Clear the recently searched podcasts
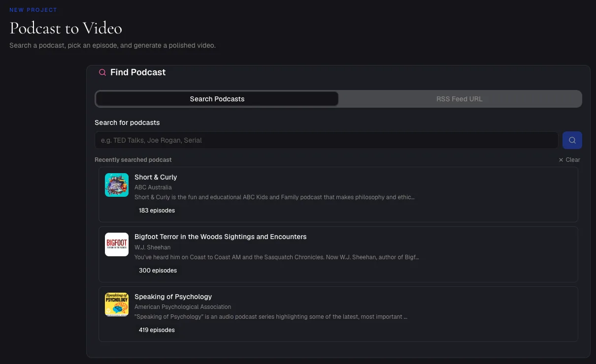Screen dimensions: 596x364 coord(569,160)
